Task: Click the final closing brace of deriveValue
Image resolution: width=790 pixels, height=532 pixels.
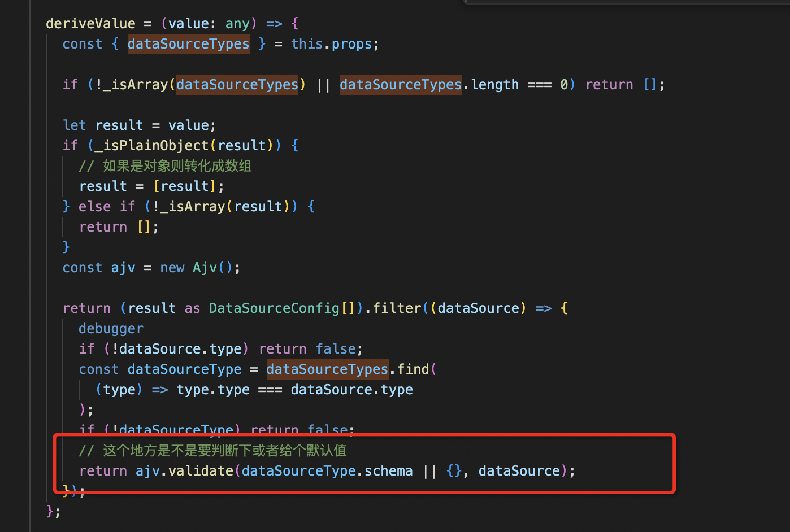Action: pos(50,511)
